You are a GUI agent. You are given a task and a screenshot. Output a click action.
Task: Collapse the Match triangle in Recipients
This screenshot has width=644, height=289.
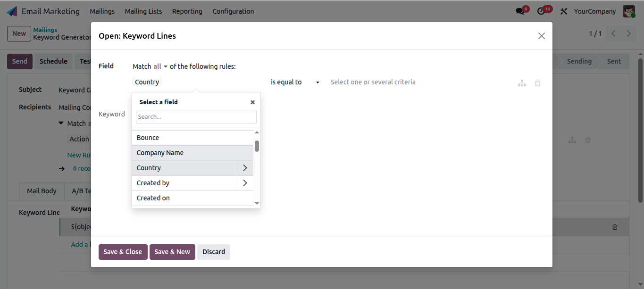coord(61,123)
